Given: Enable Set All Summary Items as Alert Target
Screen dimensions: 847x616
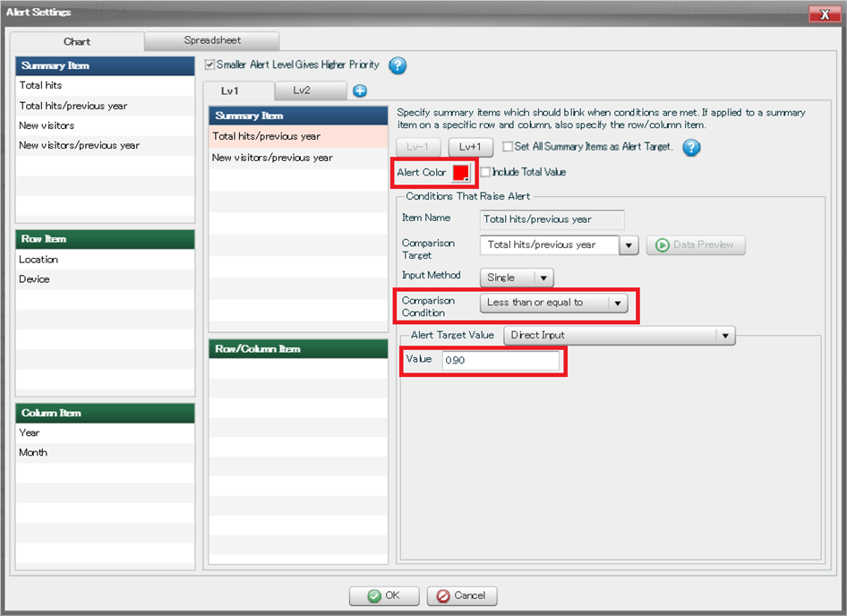Looking at the screenshot, I should (x=508, y=147).
